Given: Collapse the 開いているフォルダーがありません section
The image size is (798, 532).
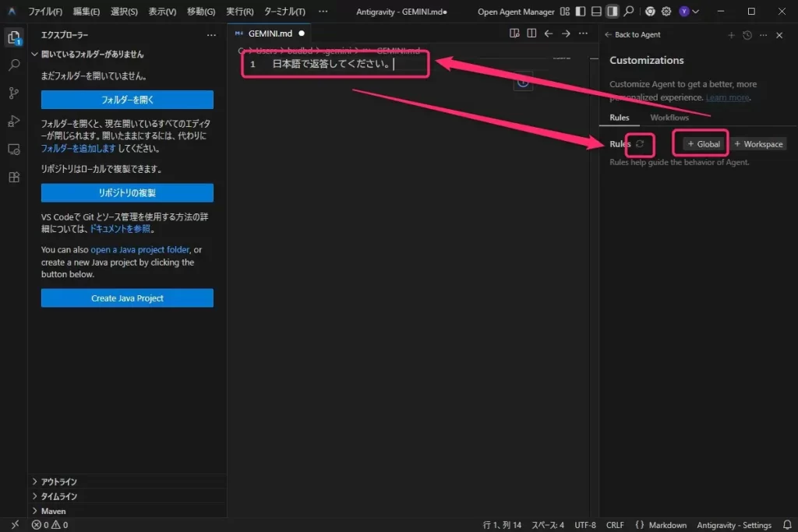Looking at the screenshot, I should [127, 55].
